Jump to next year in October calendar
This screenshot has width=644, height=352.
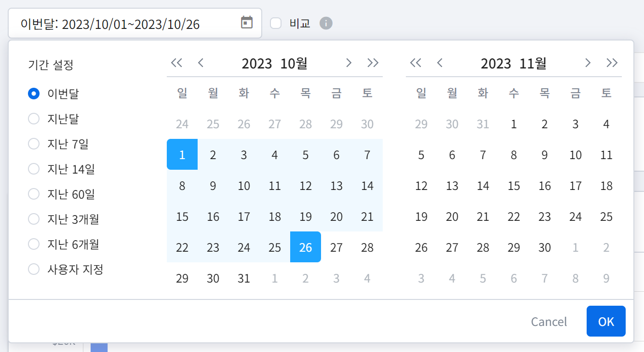pos(373,63)
